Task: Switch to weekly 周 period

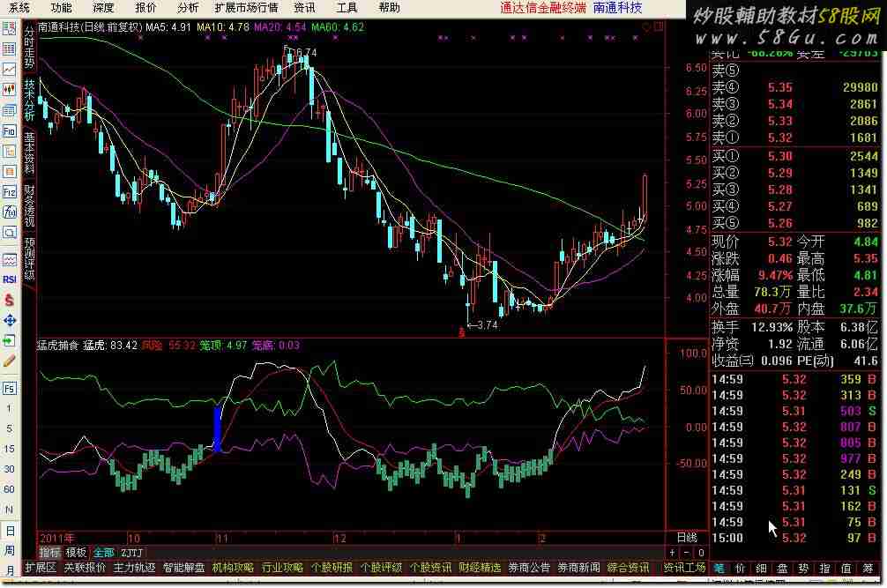Action: click(x=10, y=551)
